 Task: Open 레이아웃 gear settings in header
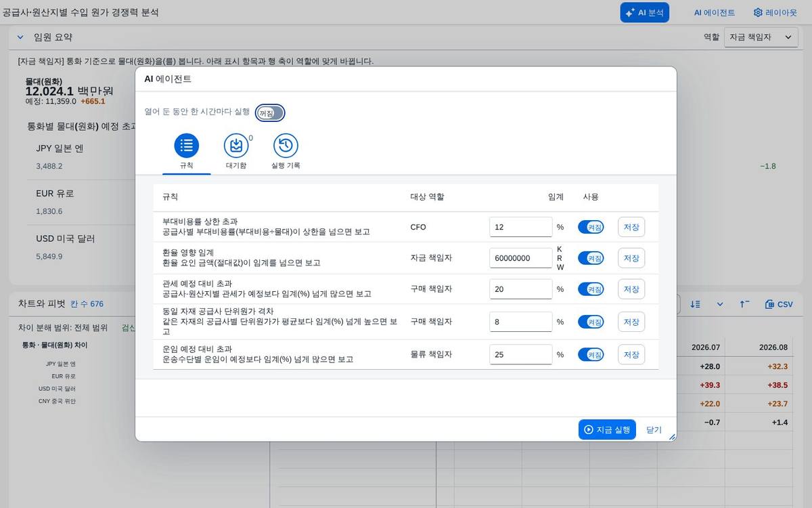click(x=775, y=12)
